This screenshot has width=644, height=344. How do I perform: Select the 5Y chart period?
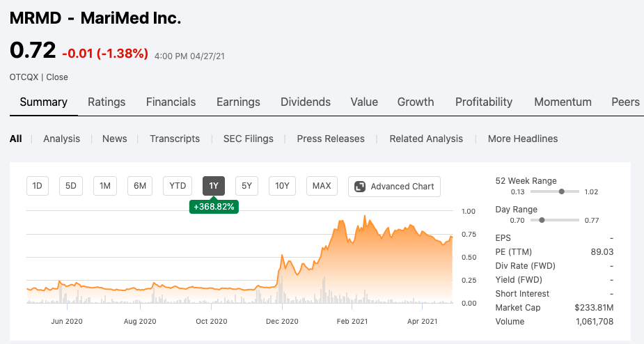click(246, 186)
